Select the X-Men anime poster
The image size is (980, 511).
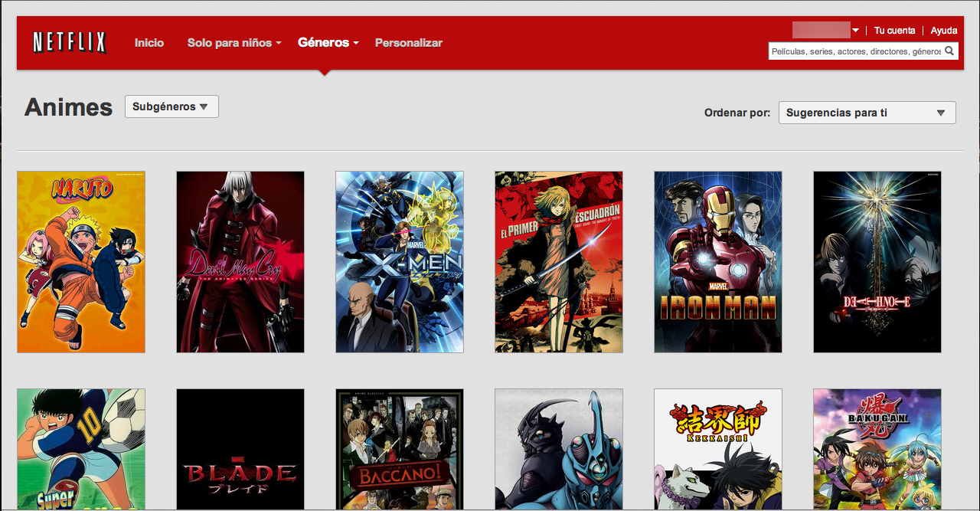pyautogui.click(x=399, y=261)
